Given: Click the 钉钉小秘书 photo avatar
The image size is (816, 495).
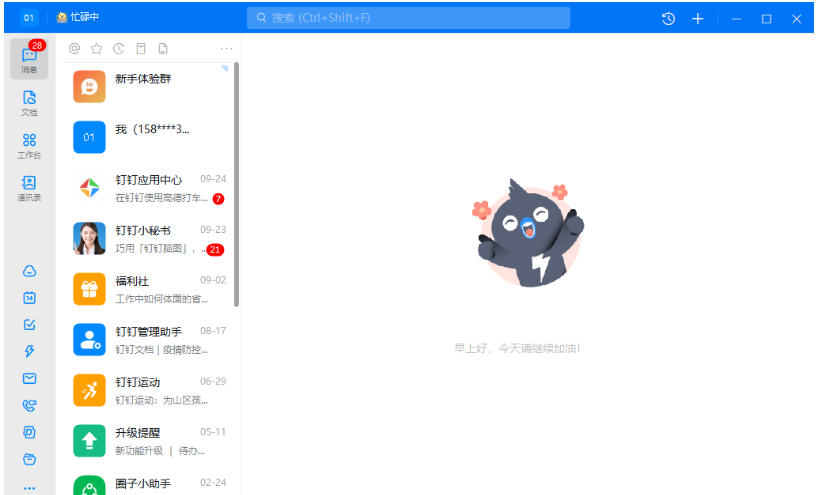Looking at the screenshot, I should pyautogui.click(x=89, y=238).
